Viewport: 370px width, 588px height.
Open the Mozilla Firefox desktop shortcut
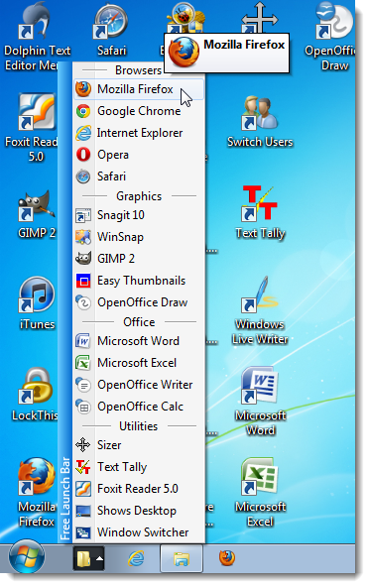point(37,493)
